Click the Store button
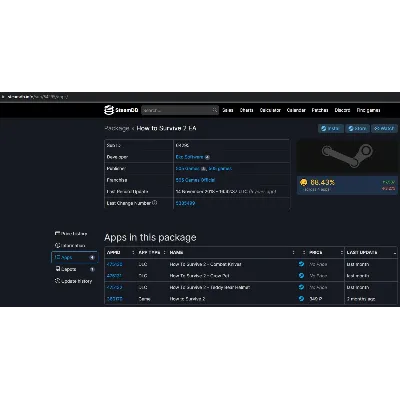This screenshot has width=400, height=400. pyautogui.click(x=357, y=128)
